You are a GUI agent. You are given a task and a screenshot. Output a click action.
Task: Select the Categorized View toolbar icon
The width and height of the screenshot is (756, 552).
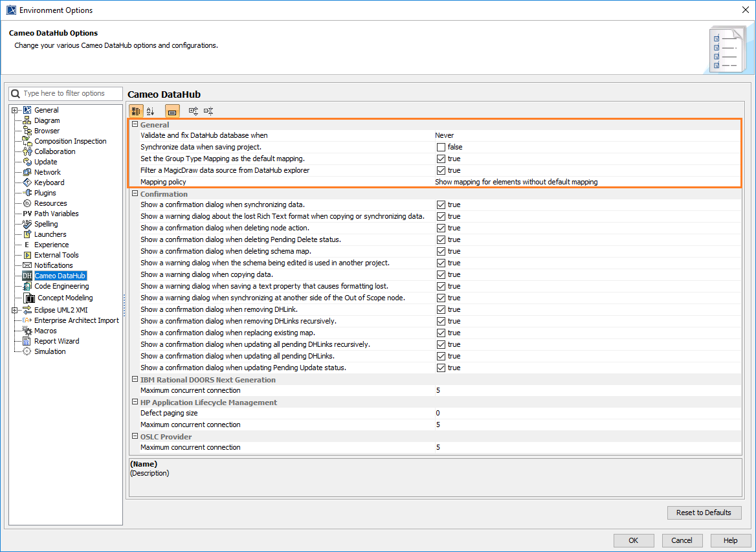(x=135, y=111)
